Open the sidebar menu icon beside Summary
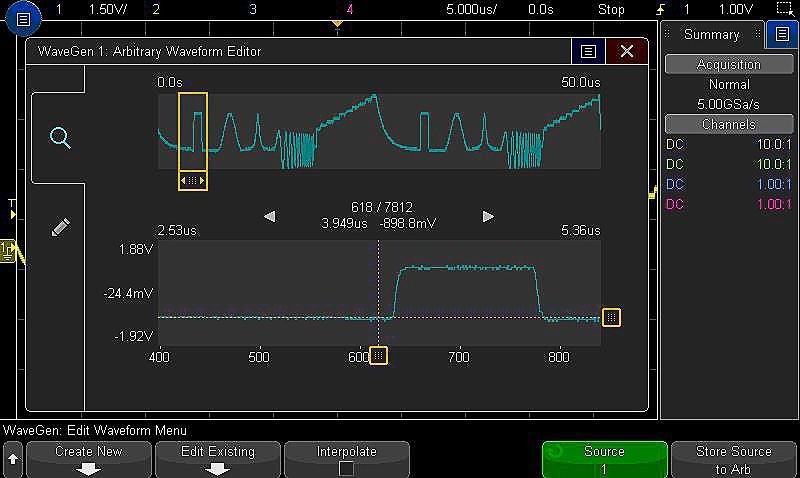This screenshot has width=800, height=478. [x=782, y=34]
